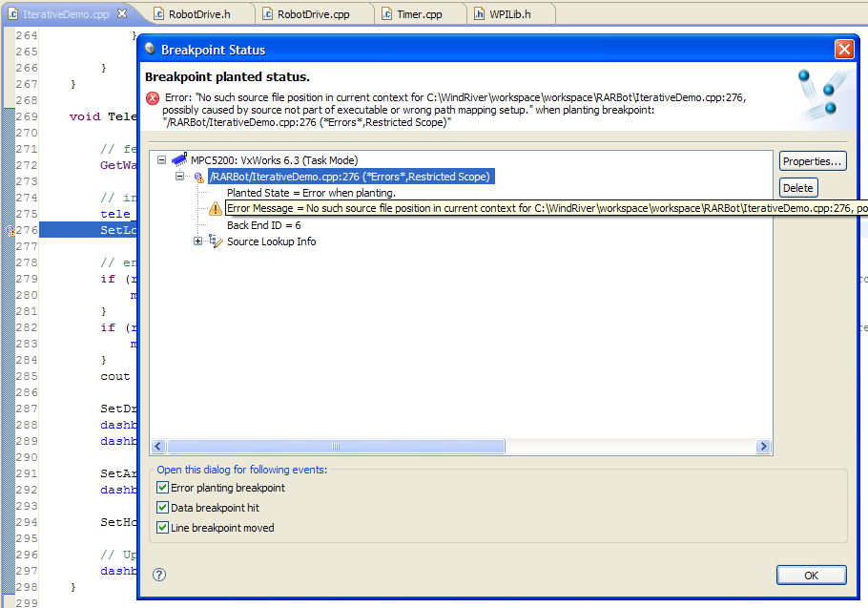
Task: Click the Delete button
Action: click(798, 188)
